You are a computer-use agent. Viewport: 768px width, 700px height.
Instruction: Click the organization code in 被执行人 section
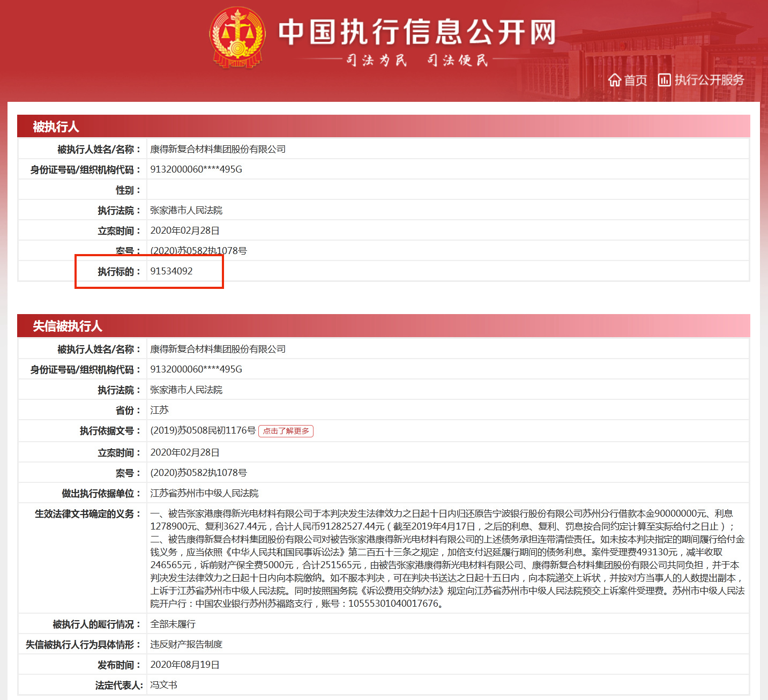click(196, 169)
